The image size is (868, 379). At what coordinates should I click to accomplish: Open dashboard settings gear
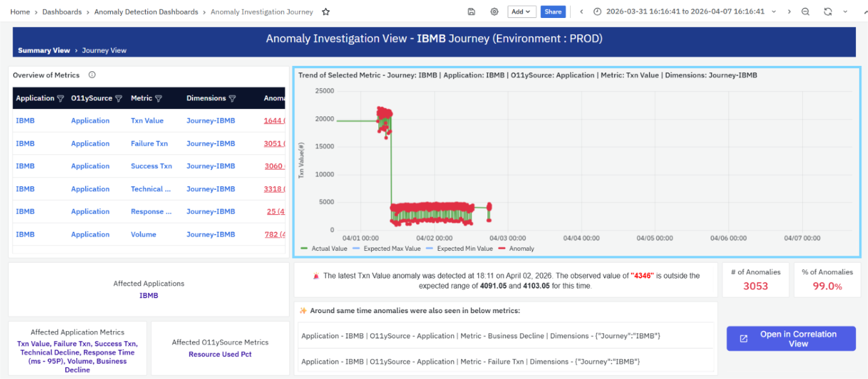click(x=495, y=12)
